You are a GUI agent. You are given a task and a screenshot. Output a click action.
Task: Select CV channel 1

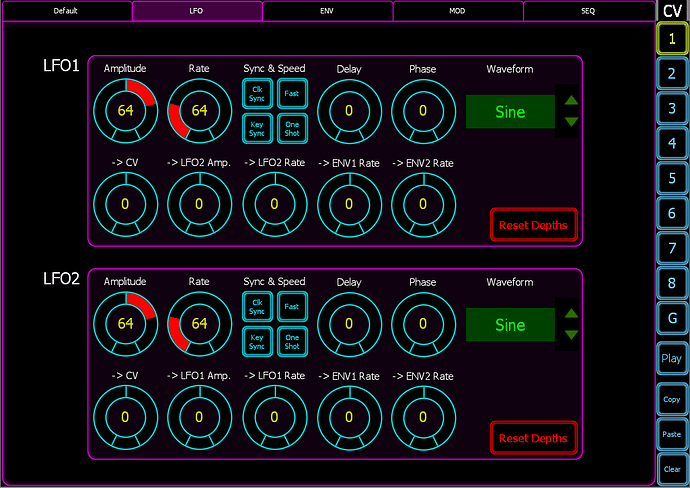click(672, 39)
